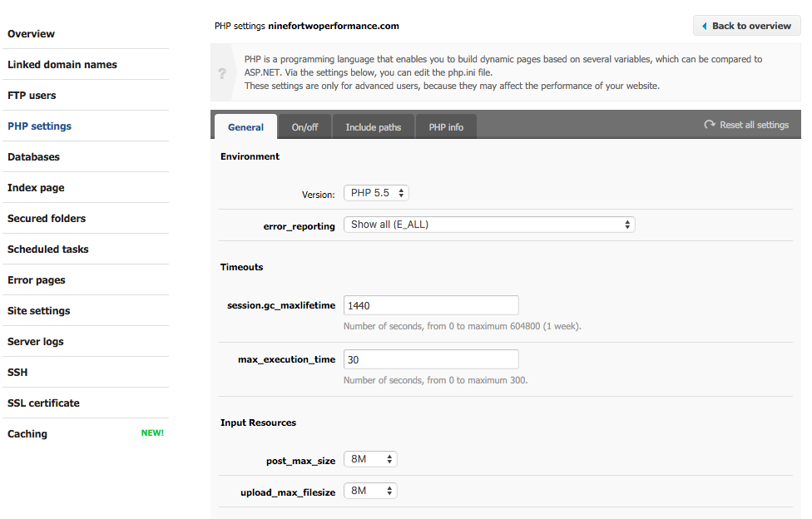The height and width of the screenshot is (519, 812).
Task: Open Scheduled tasks in the sidebar
Action: (x=47, y=250)
